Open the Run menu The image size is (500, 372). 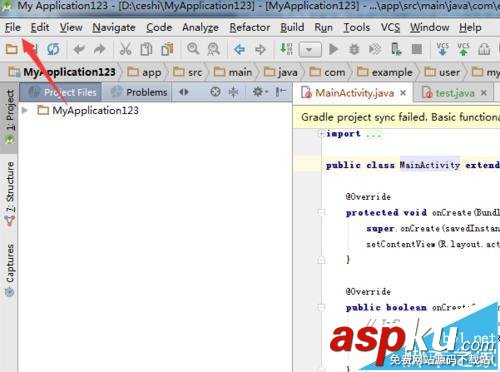point(323,27)
